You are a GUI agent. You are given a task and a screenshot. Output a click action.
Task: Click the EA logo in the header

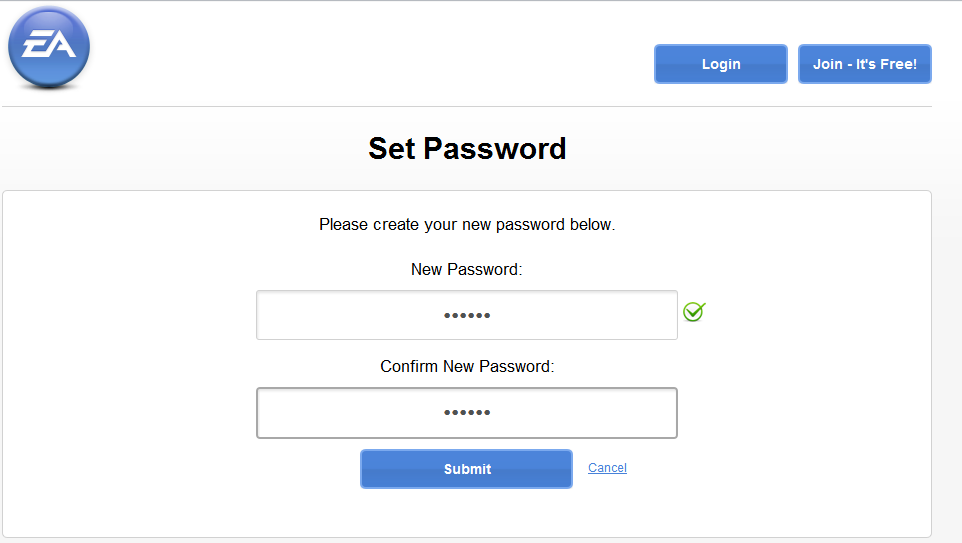[x=49, y=47]
